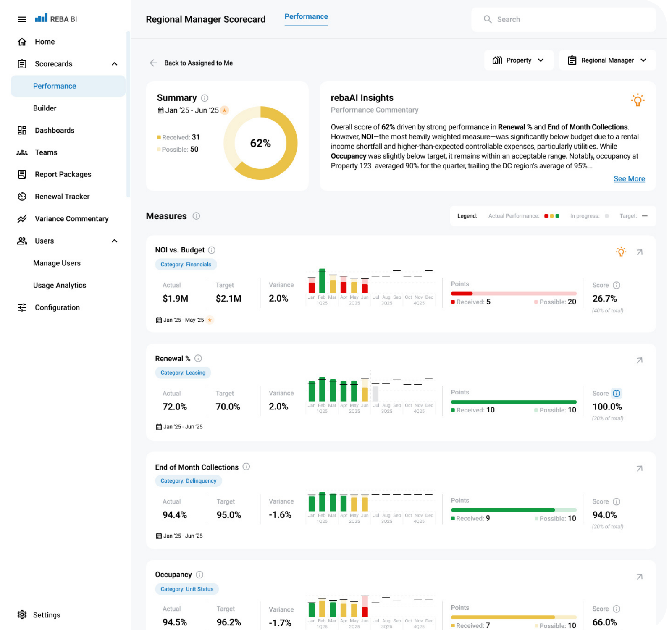
Task: Collapse the Users sidebar section
Action: (x=114, y=241)
